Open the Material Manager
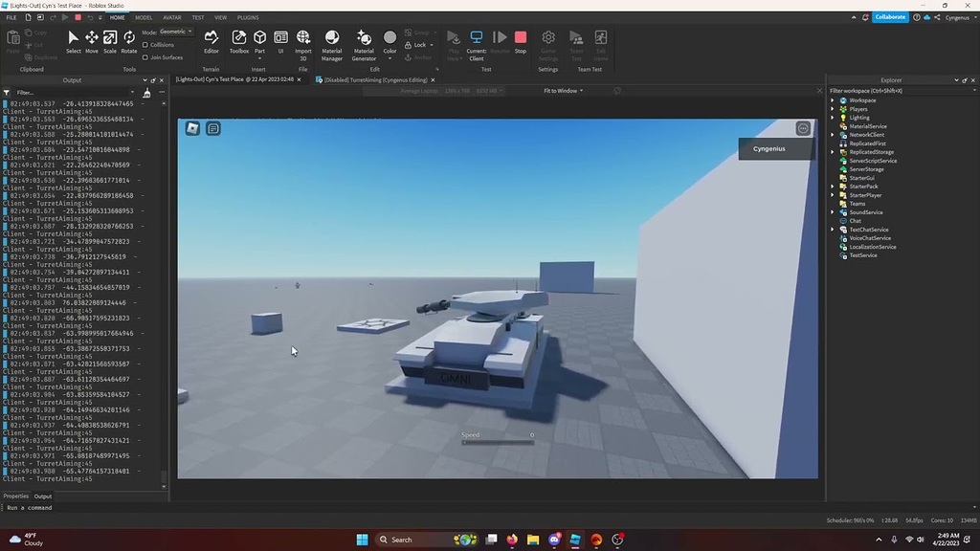980x551 pixels. pyautogui.click(x=331, y=40)
